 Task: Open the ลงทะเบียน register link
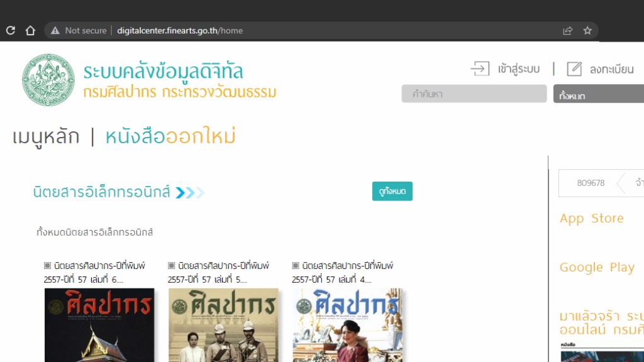click(611, 69)
